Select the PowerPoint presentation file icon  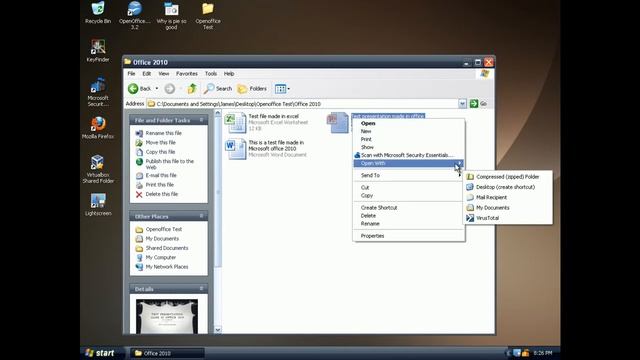coord(338,122)
